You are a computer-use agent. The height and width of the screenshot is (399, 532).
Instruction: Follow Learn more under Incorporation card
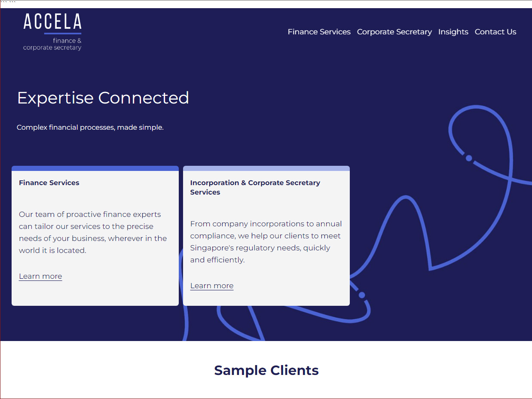tap(212, 286)
